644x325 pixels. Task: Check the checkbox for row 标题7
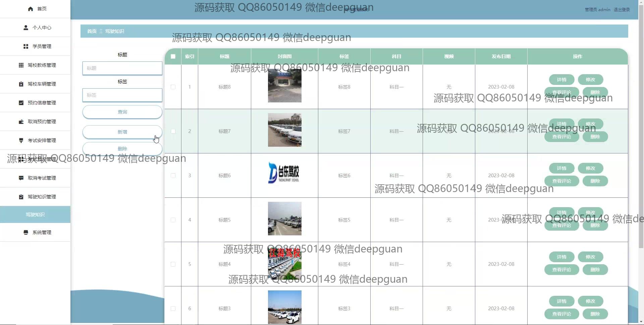pyautogui.click(x=173, y=131)
